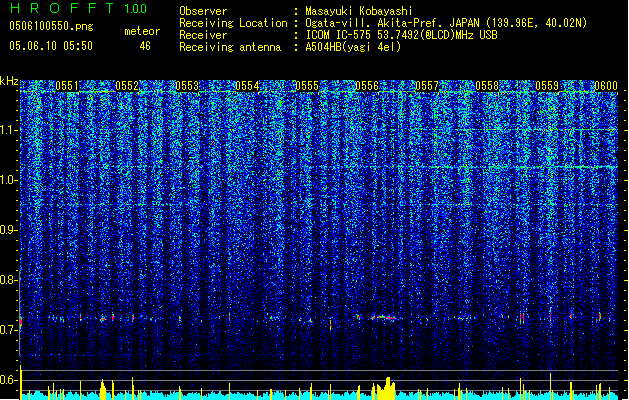
Task: Click the Observer label
Action: 203,11
